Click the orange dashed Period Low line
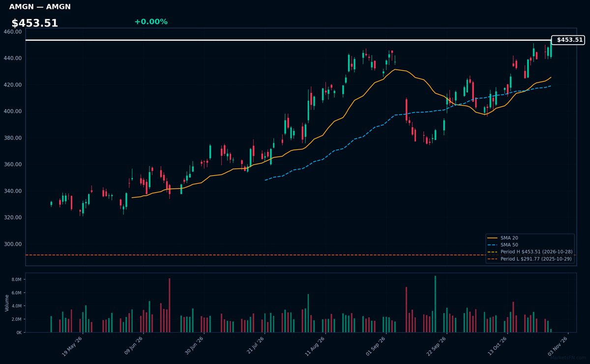The height and width of the screenshot is (364, 590). pyautogui.click(x=301, y=255)
